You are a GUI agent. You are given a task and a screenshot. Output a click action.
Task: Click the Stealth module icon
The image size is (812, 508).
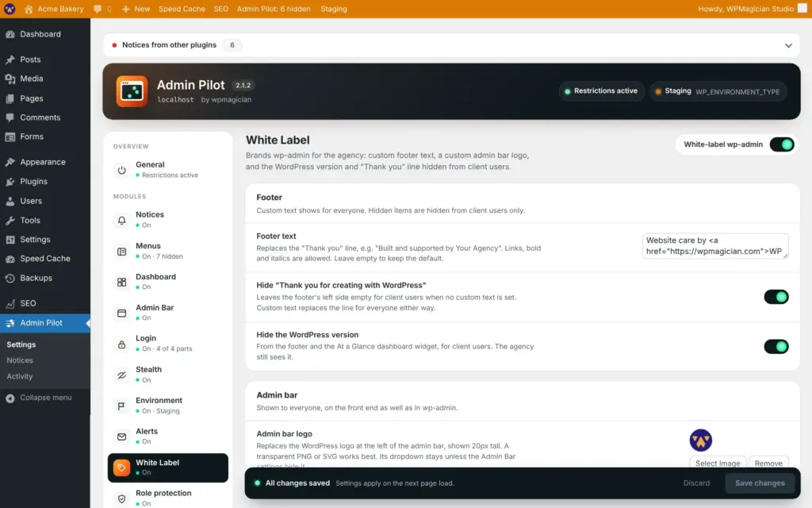(121, 375)
